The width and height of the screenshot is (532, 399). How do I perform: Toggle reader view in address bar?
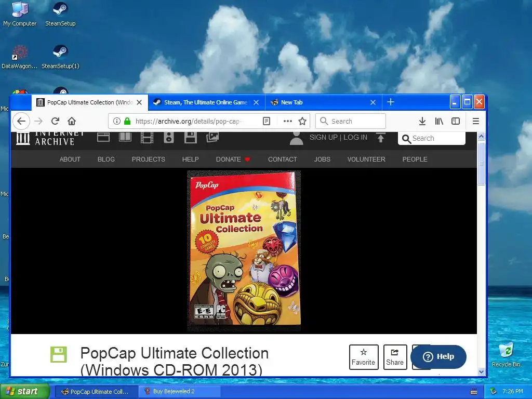pyautogui.click(x=267, y=121)
